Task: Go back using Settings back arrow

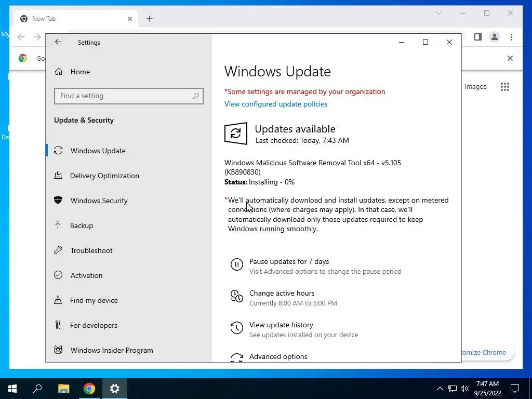Action: (x=58, y=42)
